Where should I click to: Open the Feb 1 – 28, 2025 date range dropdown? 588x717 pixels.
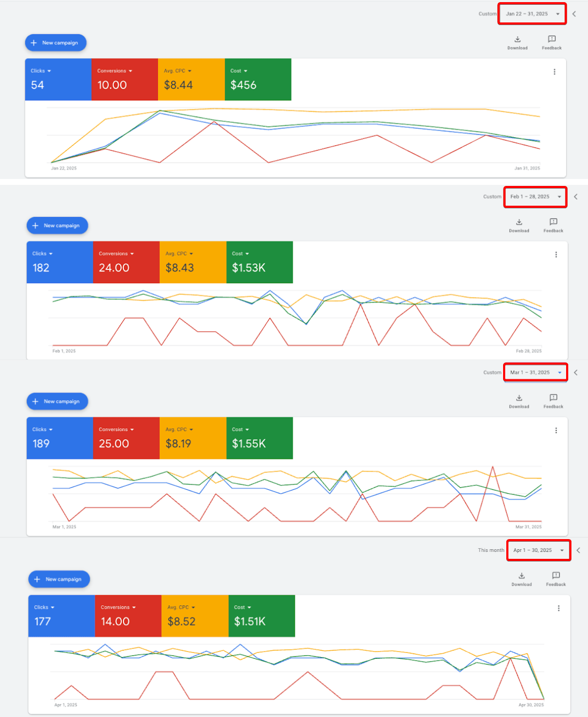click(535, 197)
